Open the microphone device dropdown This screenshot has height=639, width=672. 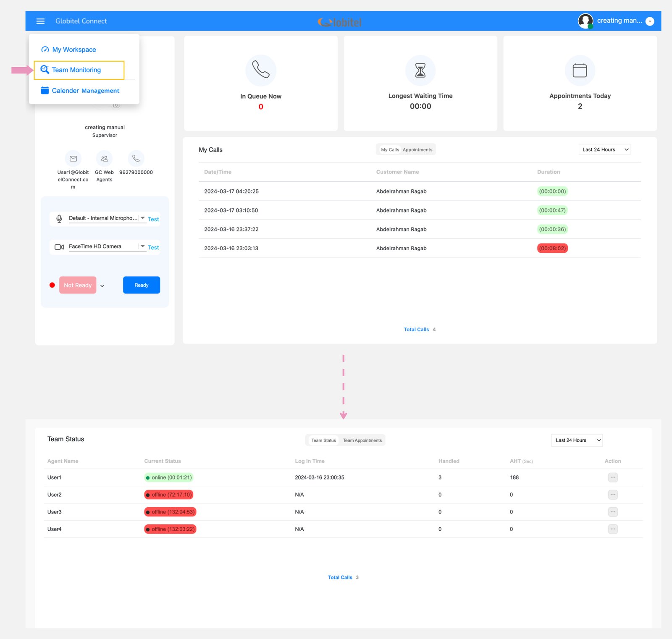[x=143, y=218]
